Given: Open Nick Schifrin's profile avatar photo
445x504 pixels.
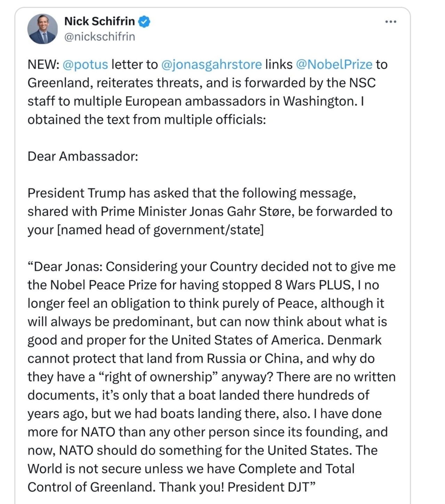Looking at the screenshot, I should 42,29.
